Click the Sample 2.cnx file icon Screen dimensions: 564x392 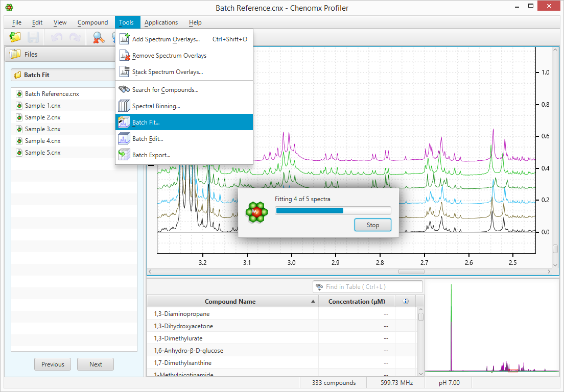point(19,117)
